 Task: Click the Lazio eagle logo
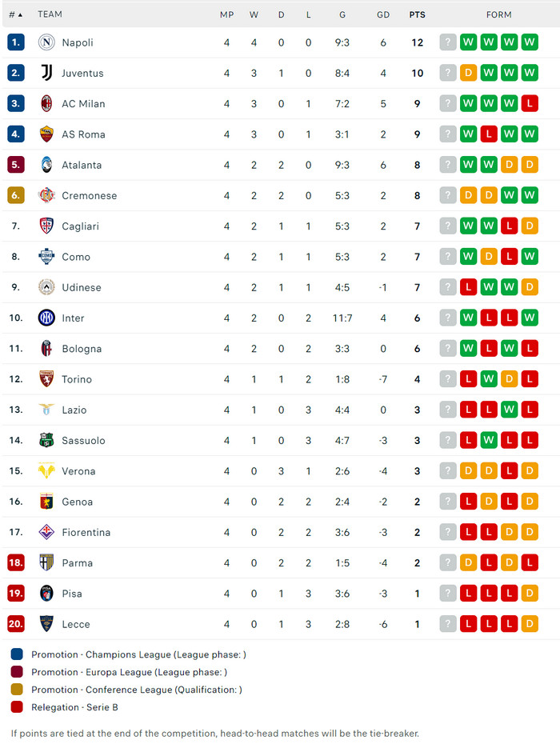point(46,410)
